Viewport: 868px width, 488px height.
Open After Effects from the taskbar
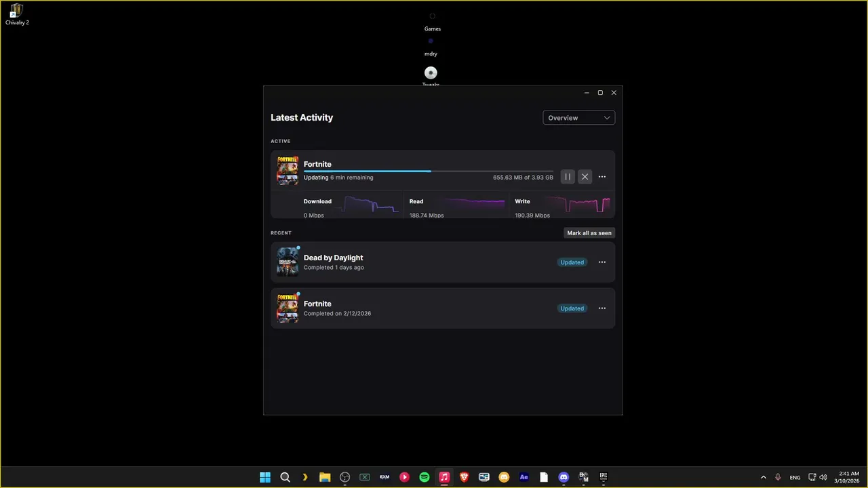(524, 477)
